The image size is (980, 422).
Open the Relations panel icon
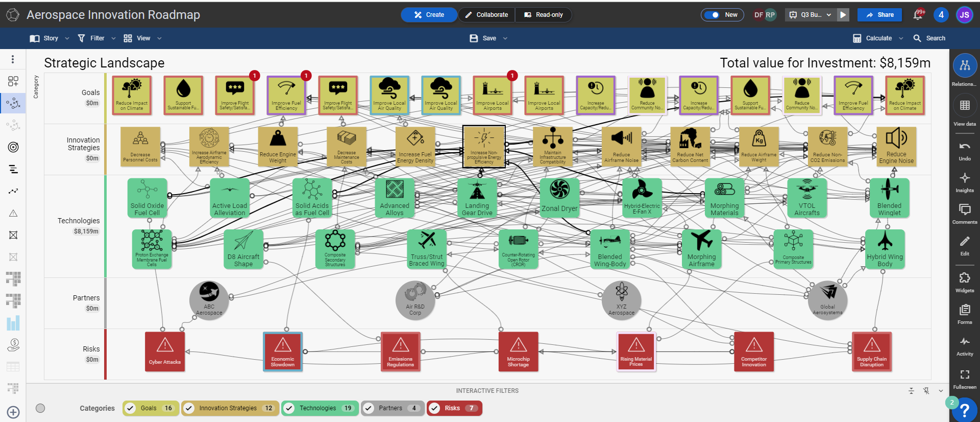[x=964, y=65]
